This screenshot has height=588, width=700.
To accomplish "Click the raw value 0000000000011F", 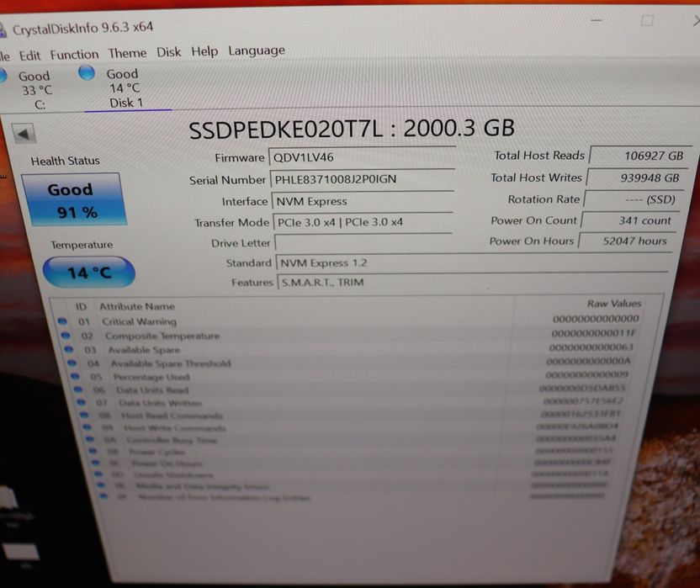I will pos(594,333).
